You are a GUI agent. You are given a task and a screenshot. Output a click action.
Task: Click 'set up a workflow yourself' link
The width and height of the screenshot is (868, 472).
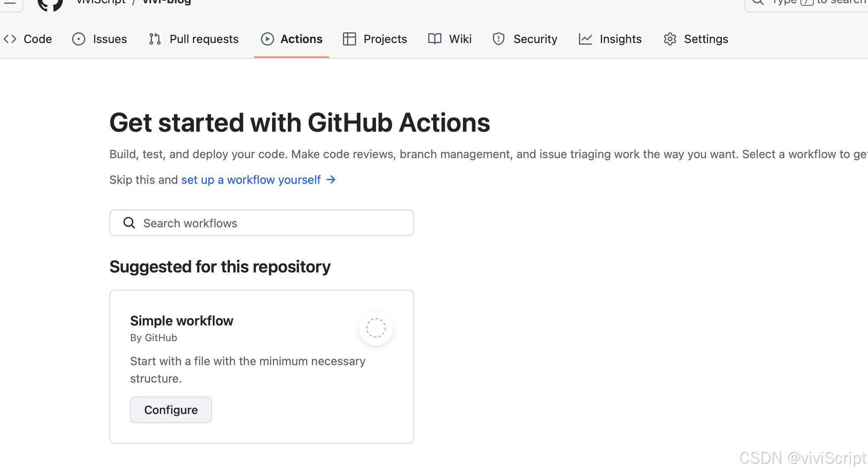click(x=251, y=180)
